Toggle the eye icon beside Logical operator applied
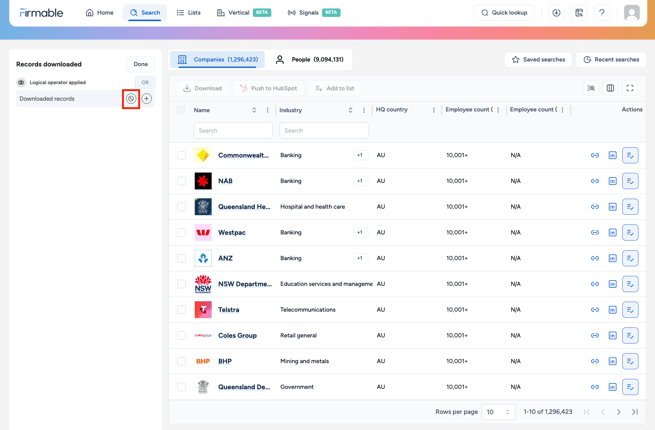Viewport: 655px width, 430px height. pyautogui.click(x=21, y=82)
